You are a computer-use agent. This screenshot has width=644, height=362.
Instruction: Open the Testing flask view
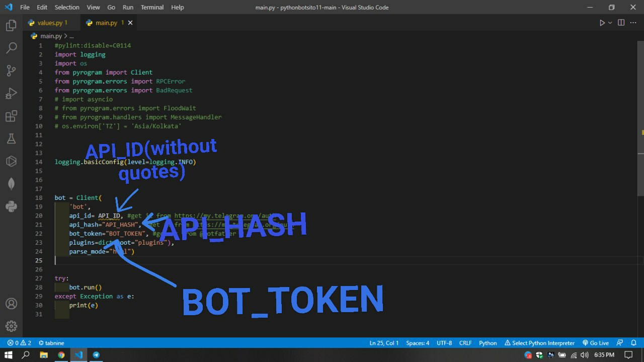[11, 138]
